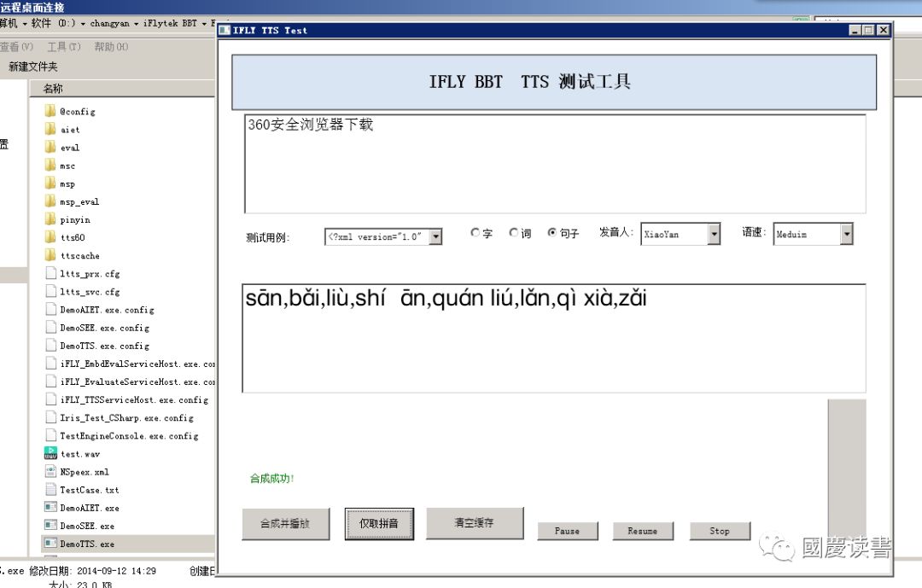Click the ltts_prx.cfg file icon
922x588 pixels.
point(50,273)
